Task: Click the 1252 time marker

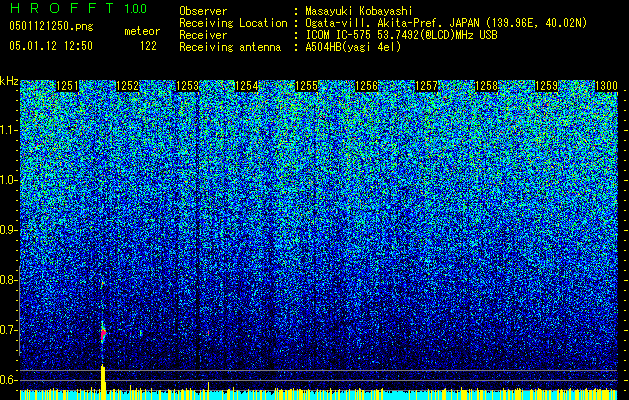Action: (x=128, y=86)
